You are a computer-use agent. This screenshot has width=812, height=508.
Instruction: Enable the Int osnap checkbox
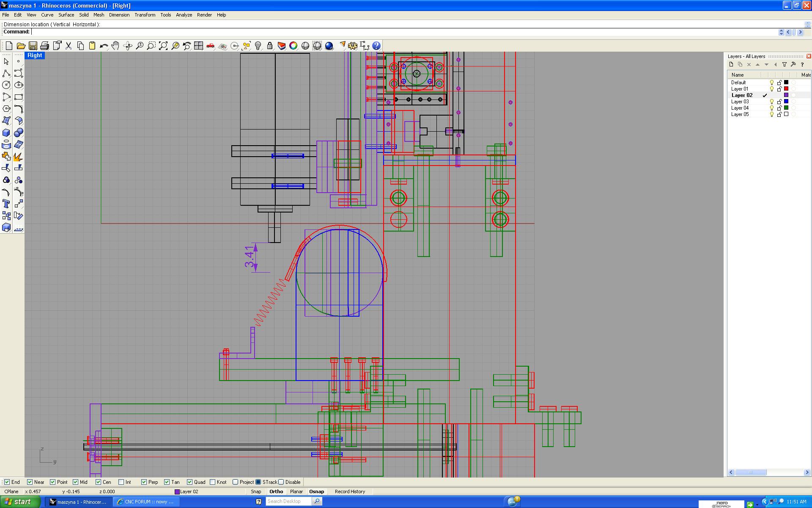[121, 482]
